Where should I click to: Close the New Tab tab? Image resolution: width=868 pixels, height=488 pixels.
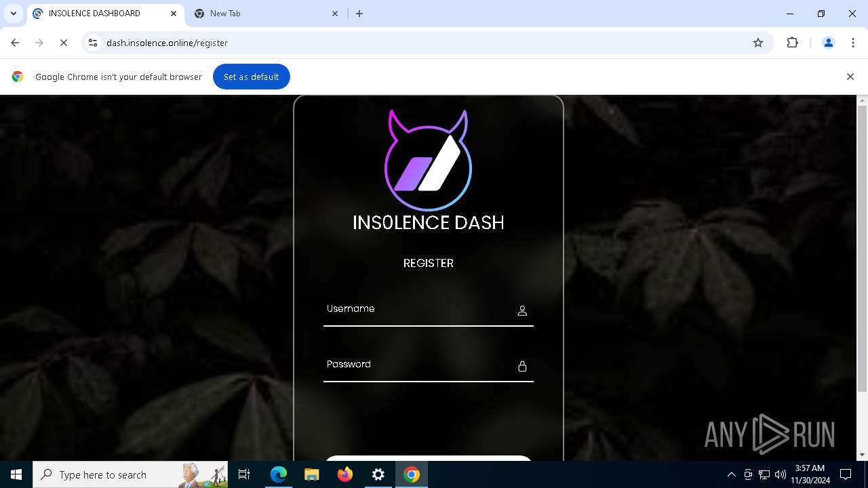pos(335,14)
